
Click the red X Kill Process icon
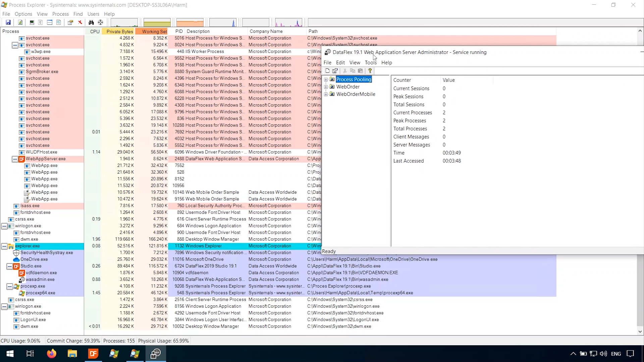(x=80, y=22)
